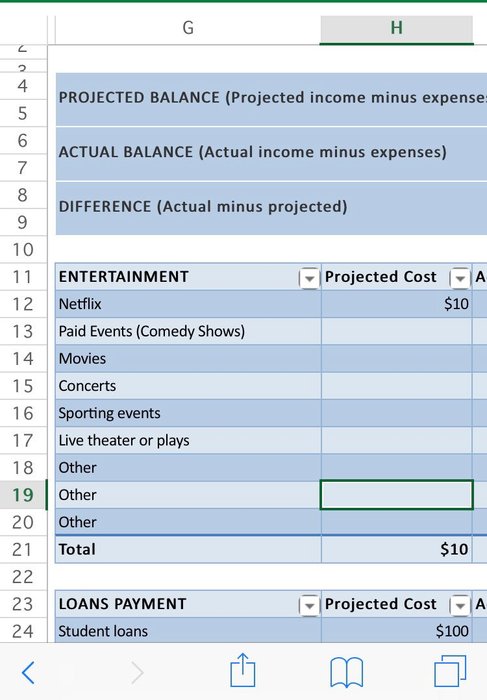Tap the Safari forward arrow

coord(137,673)
